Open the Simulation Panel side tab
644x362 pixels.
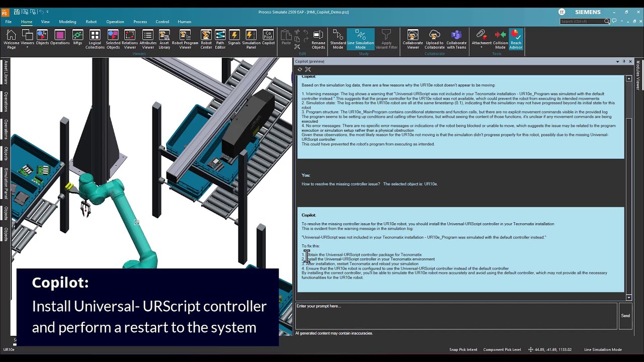coord(6,183)
